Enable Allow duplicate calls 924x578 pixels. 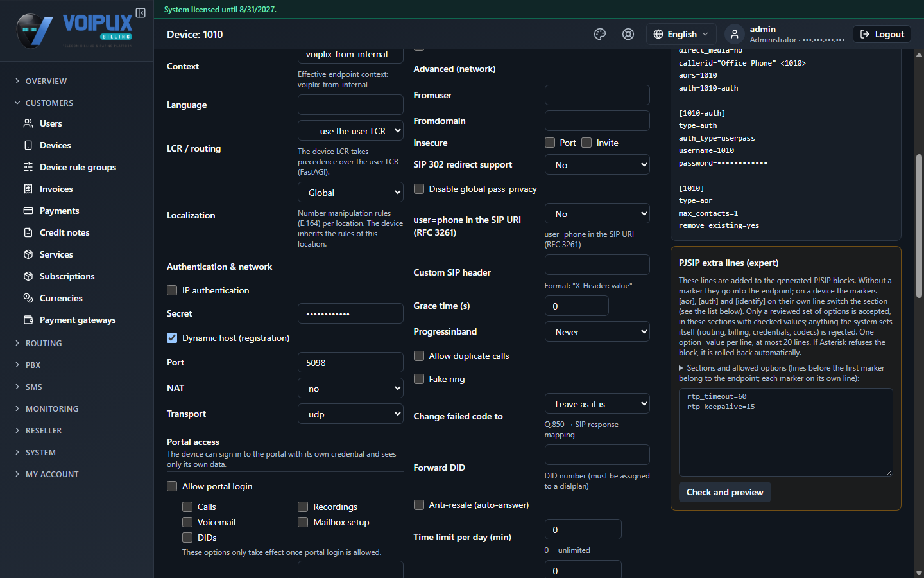point(419,356)
